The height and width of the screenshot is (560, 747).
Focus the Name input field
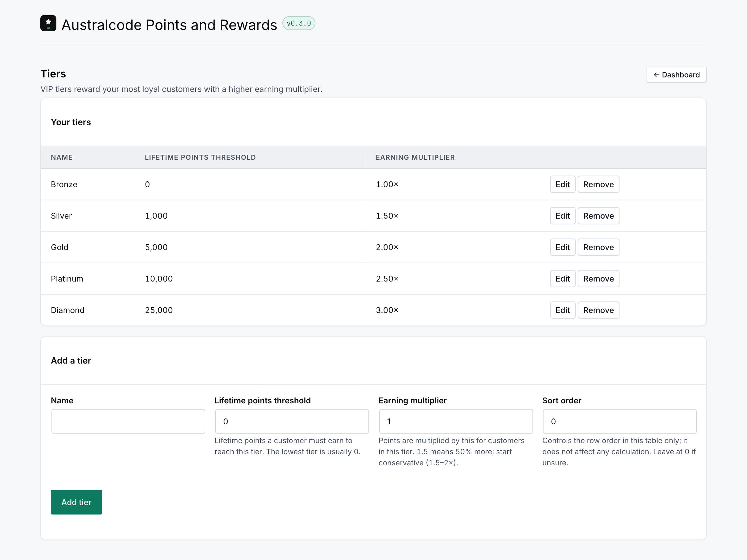click(128, 421)
